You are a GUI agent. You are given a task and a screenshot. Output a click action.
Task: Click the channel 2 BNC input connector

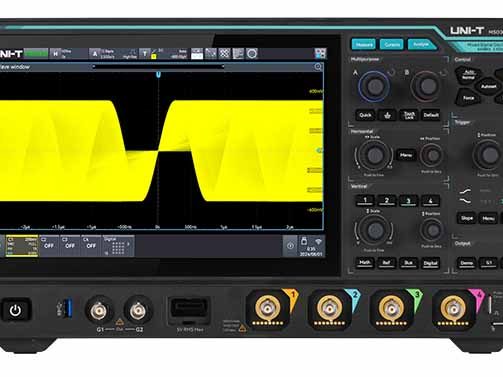point(329,309)
